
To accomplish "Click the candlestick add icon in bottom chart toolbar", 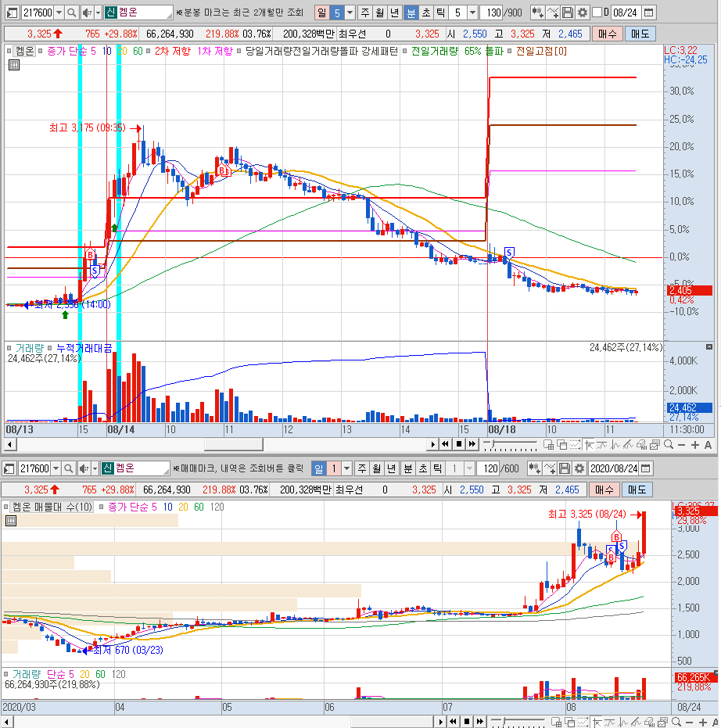I will [x=534, y=468].
